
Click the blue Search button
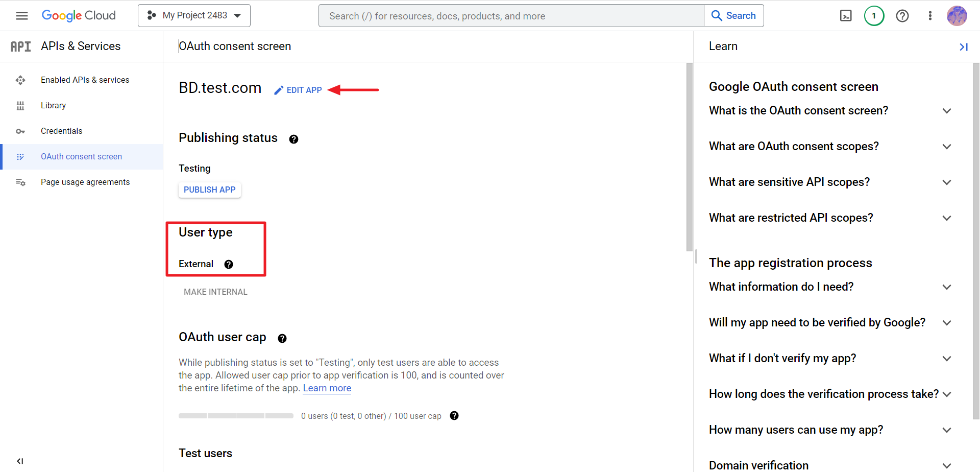tap(734, 16)
